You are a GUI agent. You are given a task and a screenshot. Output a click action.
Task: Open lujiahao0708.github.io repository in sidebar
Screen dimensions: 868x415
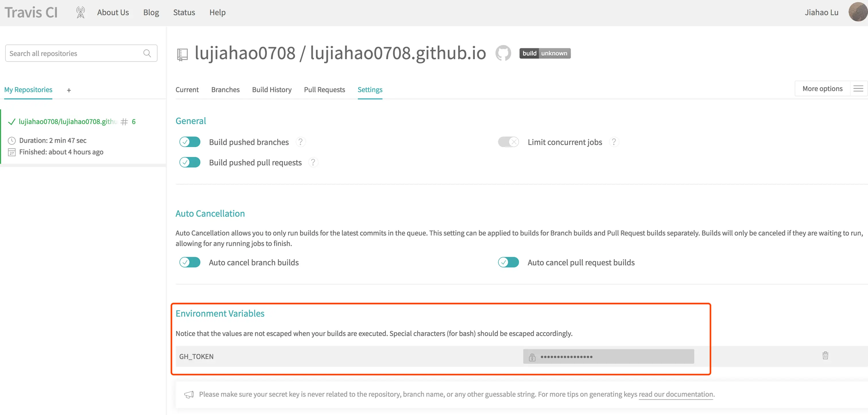pyautogui.click(x=67, y=122)
